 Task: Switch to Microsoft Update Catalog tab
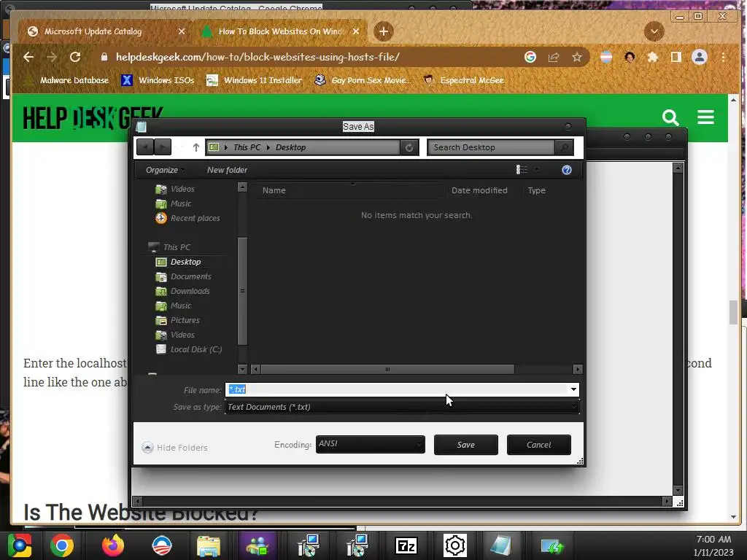click(x=93, y=31)
